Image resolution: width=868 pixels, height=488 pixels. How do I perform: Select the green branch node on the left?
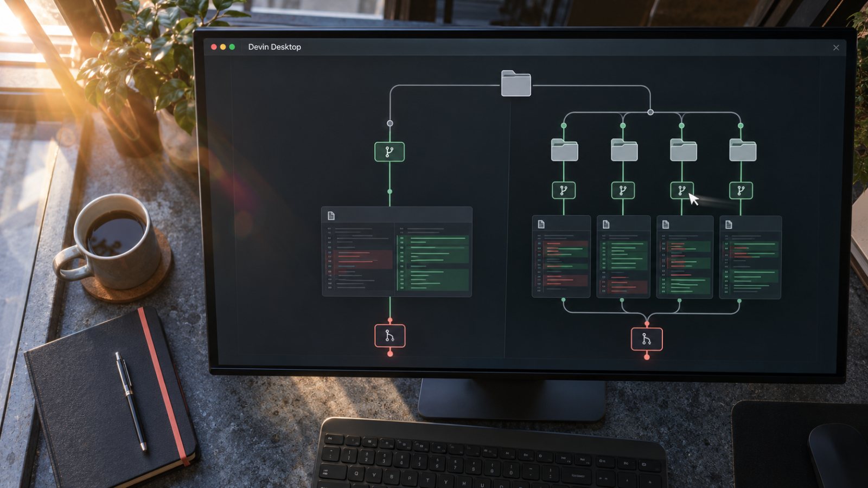coord(390,152)
